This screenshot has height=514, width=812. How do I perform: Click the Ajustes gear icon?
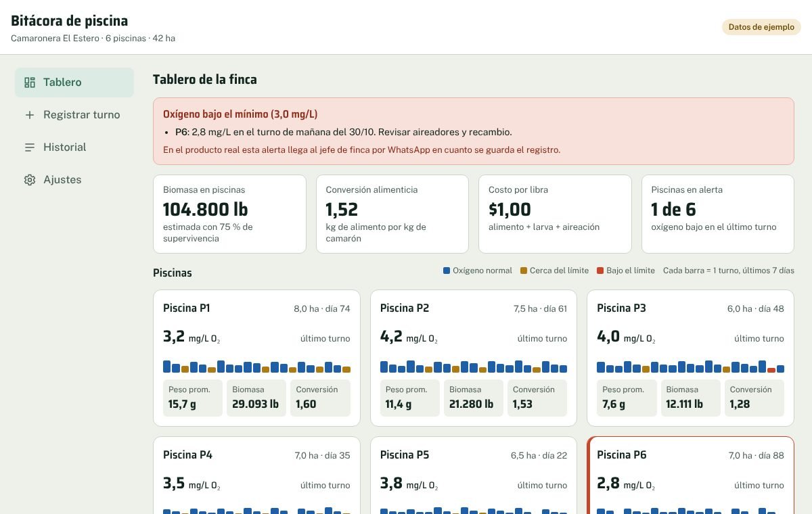[30, 180]
